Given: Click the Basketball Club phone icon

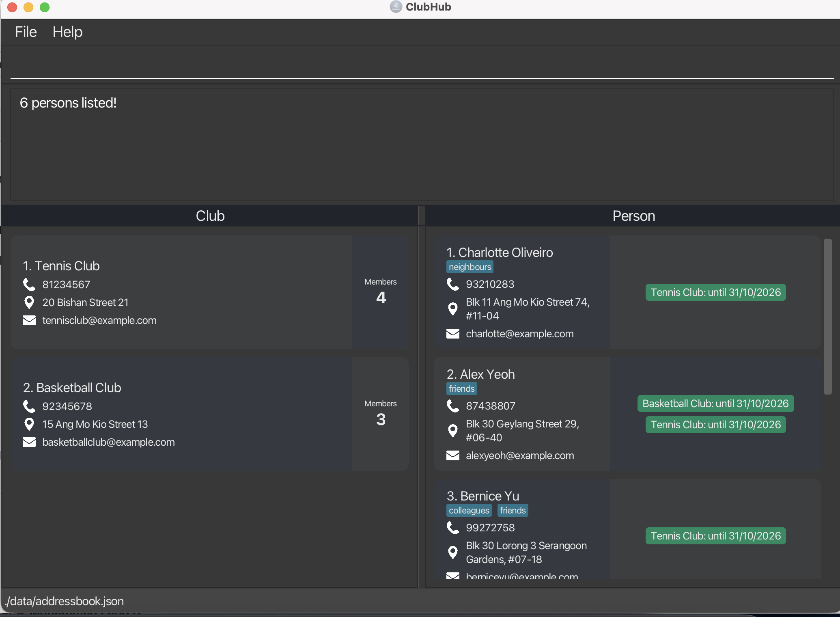Looking at the screenshot, I should click(29, 406).
